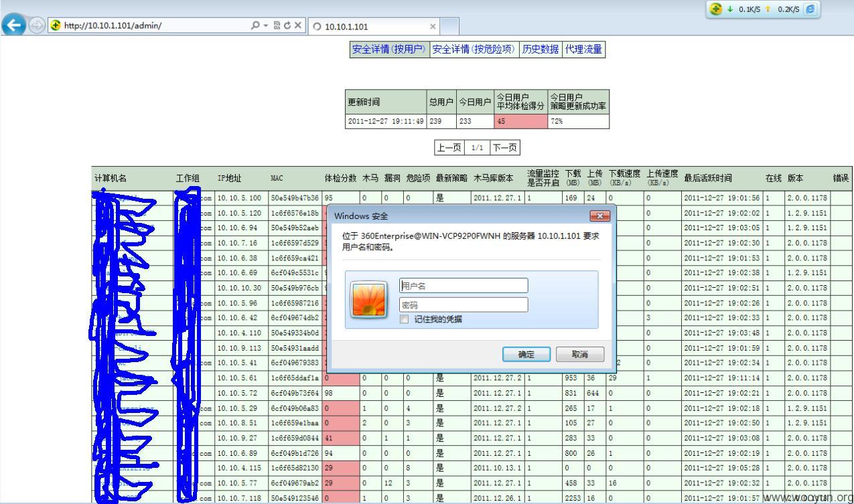Click the IE icon in the 360 speed widget
This screenshot has height=504, width=854.
809,9
